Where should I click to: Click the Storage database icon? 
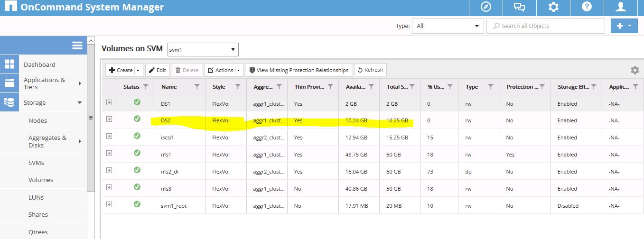point(9,102)
